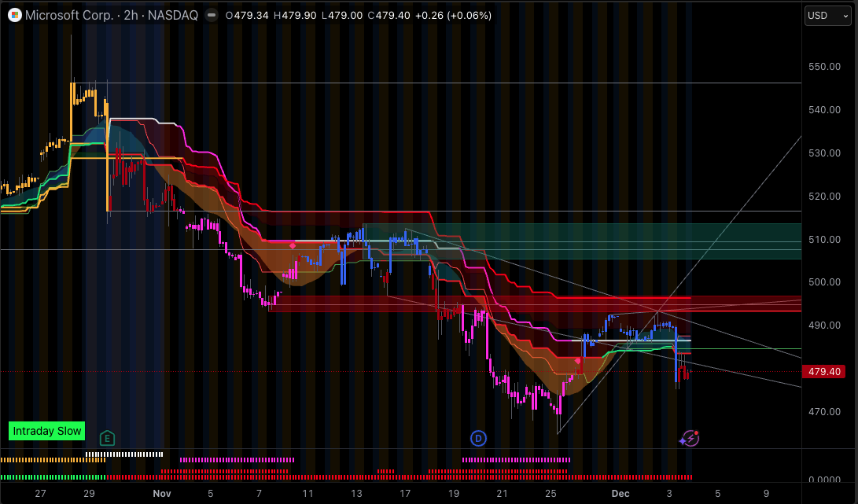The image size is (858, 504).
Task: Click the sparkle event icon near December
Action: tap(690, 438)
